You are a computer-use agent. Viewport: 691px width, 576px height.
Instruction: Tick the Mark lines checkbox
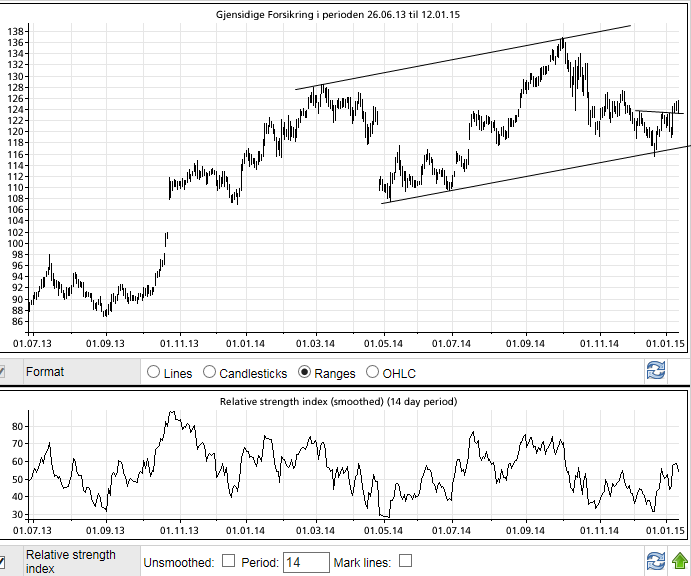405,562
